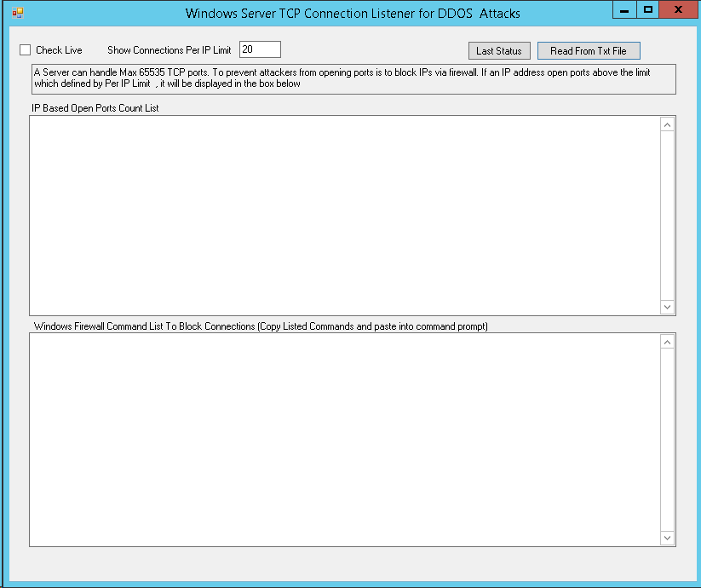
Task: Click the Read From Txt File button
Action: point(589,50)
